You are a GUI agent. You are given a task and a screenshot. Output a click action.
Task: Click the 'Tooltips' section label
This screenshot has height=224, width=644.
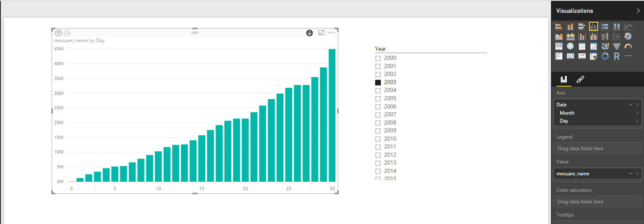point(565,215)
